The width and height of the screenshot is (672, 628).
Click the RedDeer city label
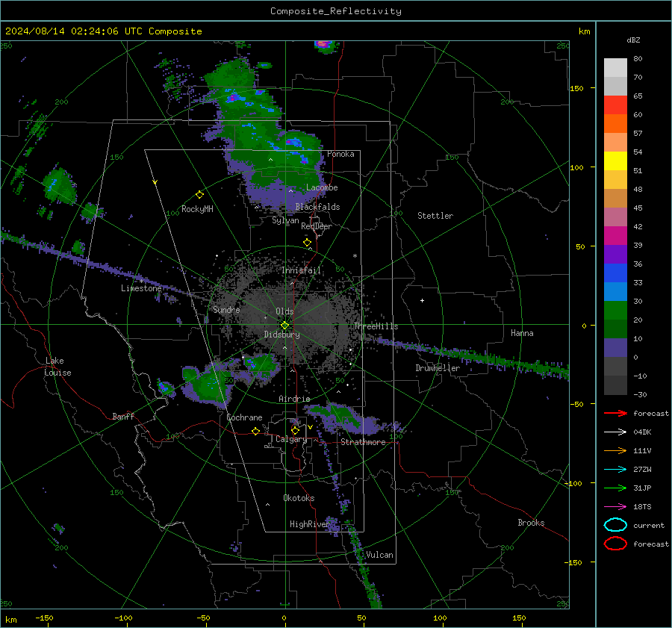pyautogui.click(x=317, y=226)
